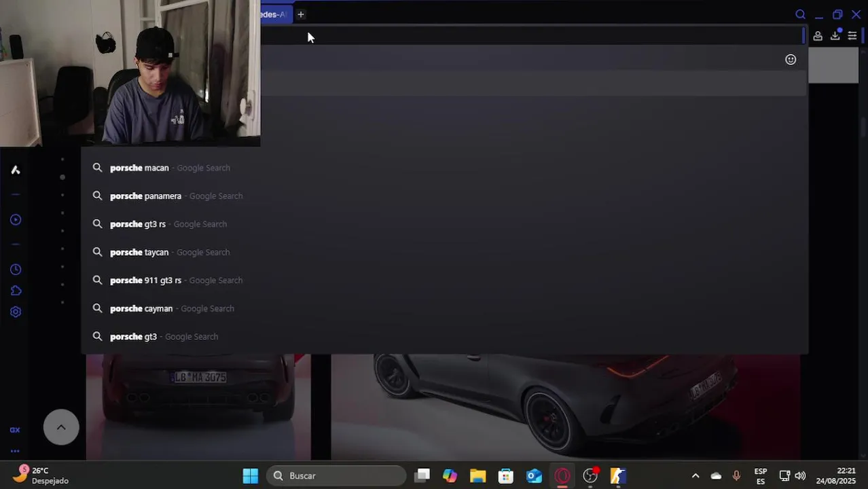Image resolution: width=868 pixels, height=489 pixels.
Task: Show hidden system tray icons
Action: pyautogui.click(x=695, y=475)
